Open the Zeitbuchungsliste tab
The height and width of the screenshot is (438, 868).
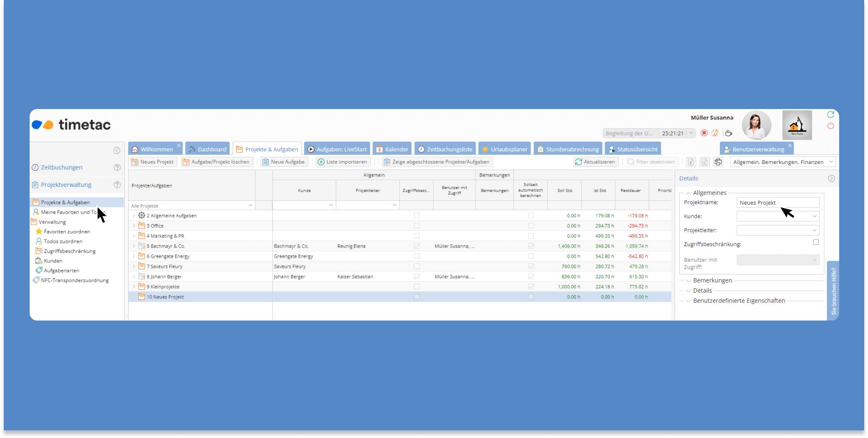point(445,149)
